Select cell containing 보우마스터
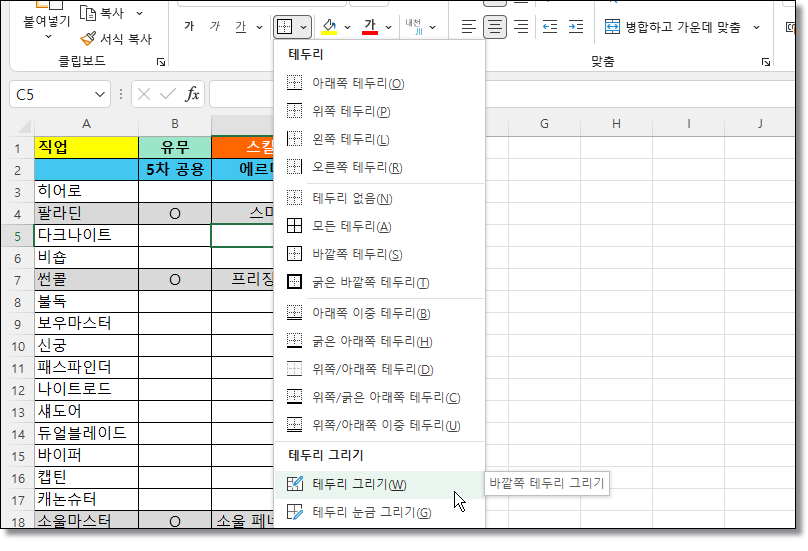The image size is (808, 551). [x=86, y=323]
